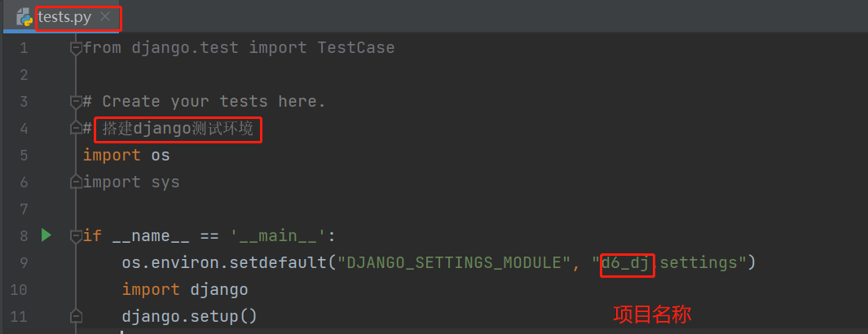
Task: Close the tests.py editor tab
Action: coord(105,16)
